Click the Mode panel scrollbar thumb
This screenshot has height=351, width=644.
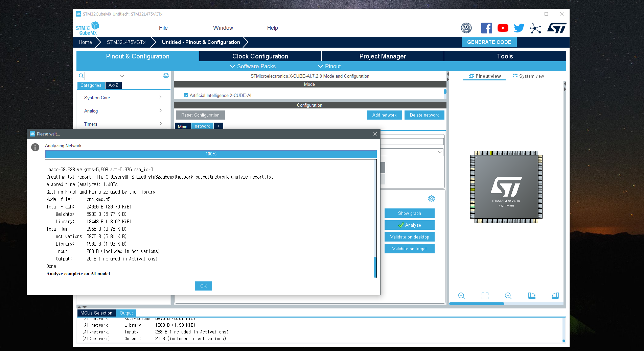[x=445, y=92]
